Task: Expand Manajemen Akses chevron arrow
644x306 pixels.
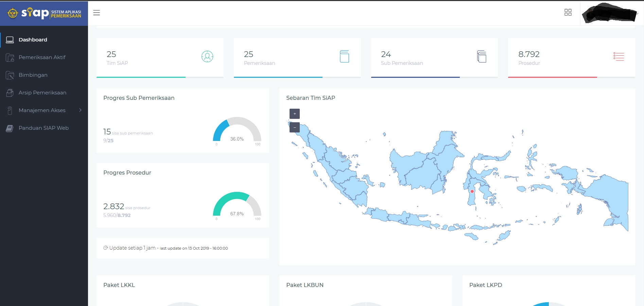Action: [x=81, y=110]
